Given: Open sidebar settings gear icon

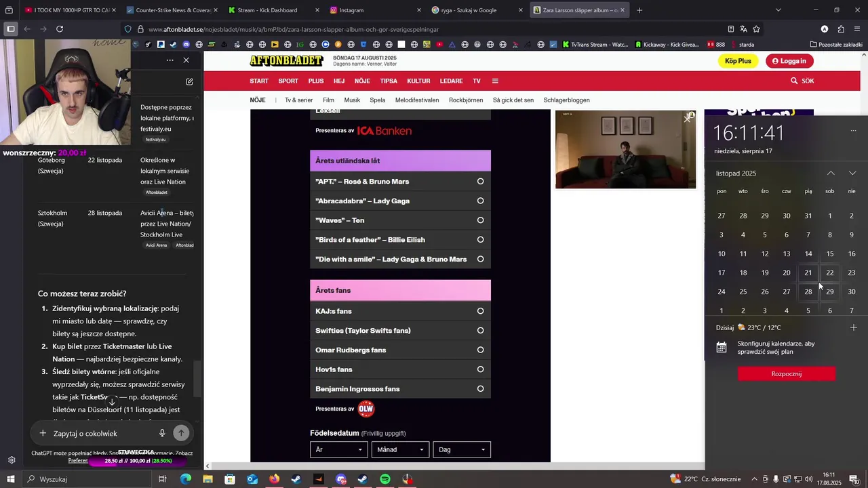Looking at the screenshot, I should [x=12, y=460].
